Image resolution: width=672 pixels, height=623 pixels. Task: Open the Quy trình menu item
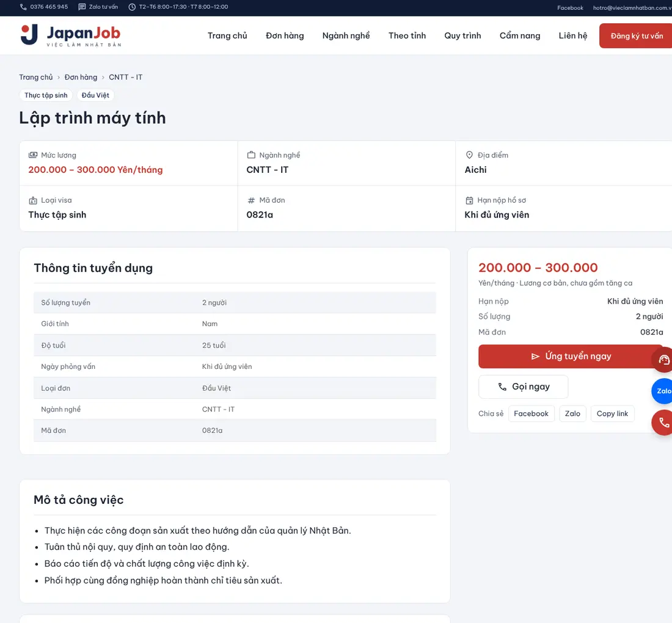(x=462, y=35)
